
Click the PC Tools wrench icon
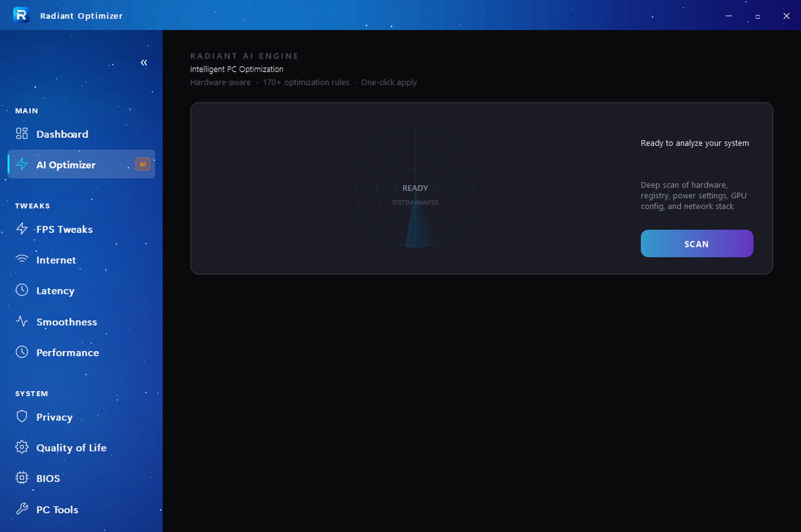[22, 509]
